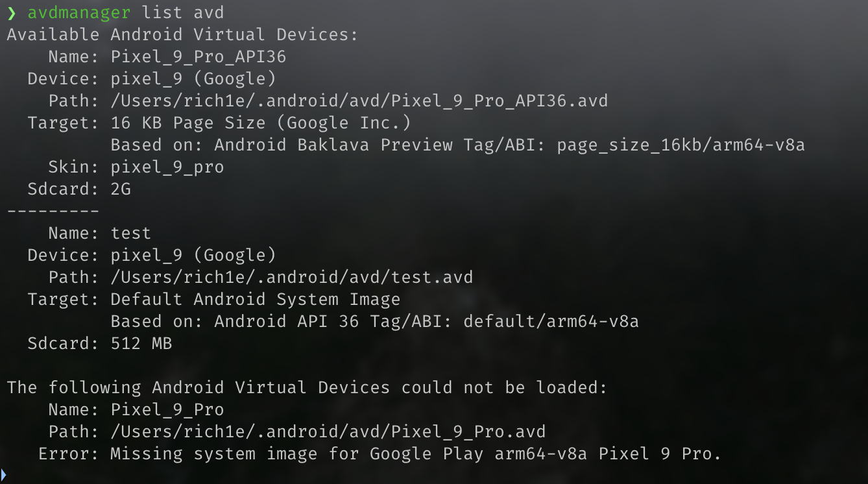868x484 pixels.
Task: Open the test.avd file path
Action: tap(291, 278)
